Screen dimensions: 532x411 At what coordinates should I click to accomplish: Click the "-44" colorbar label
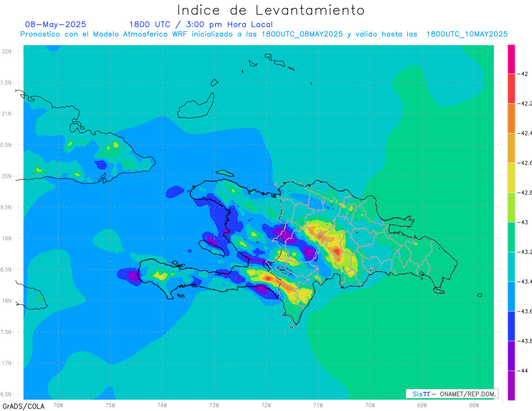[523, 371]
